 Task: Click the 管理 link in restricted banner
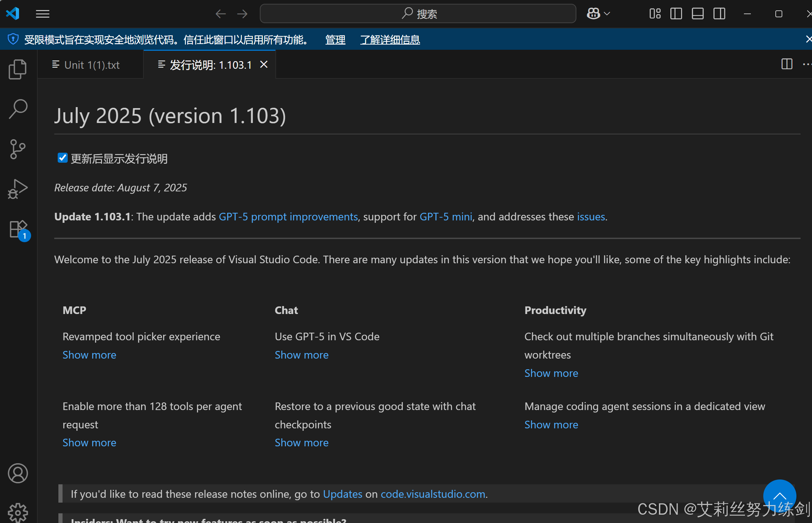click(x=335, y=40)
